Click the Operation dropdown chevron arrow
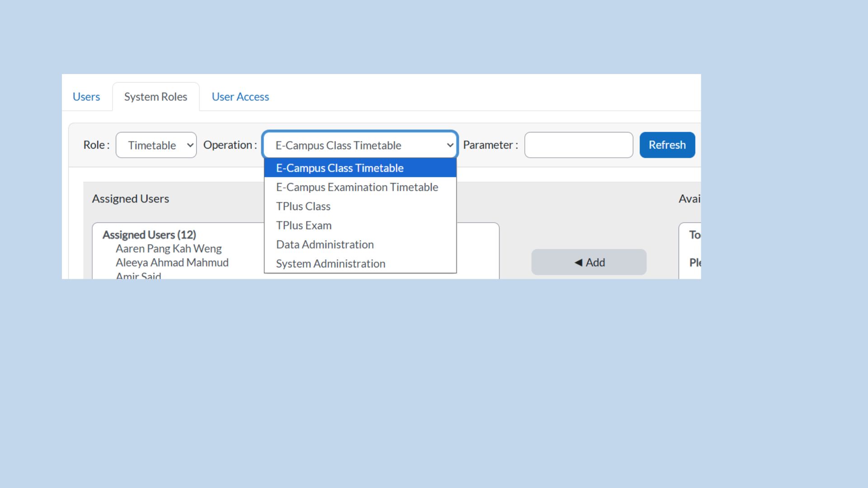 pos(450,145)
